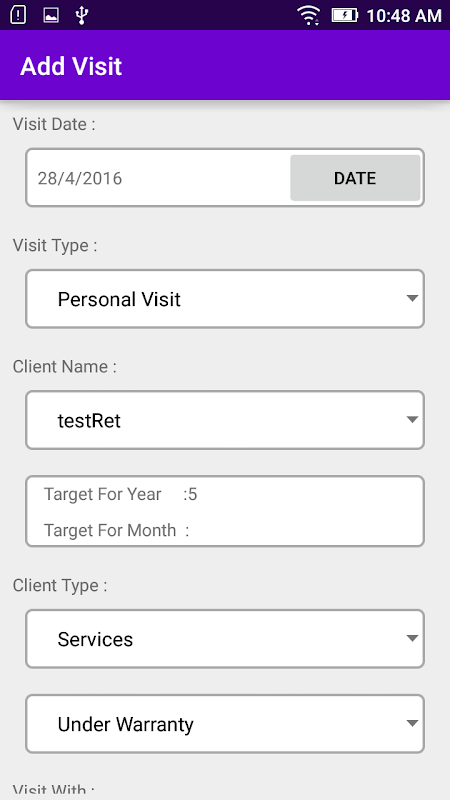Tap the Add Visit title bar
The image size is (450, 800).
(225, 65)
